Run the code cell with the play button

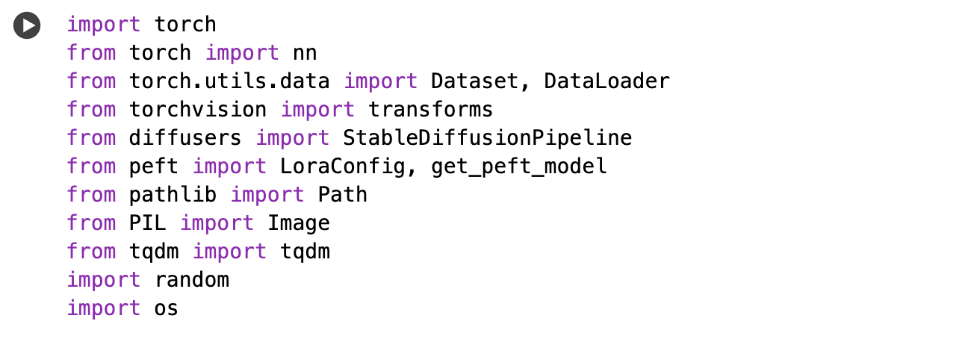pyautogui.click(x=27, y=26)
